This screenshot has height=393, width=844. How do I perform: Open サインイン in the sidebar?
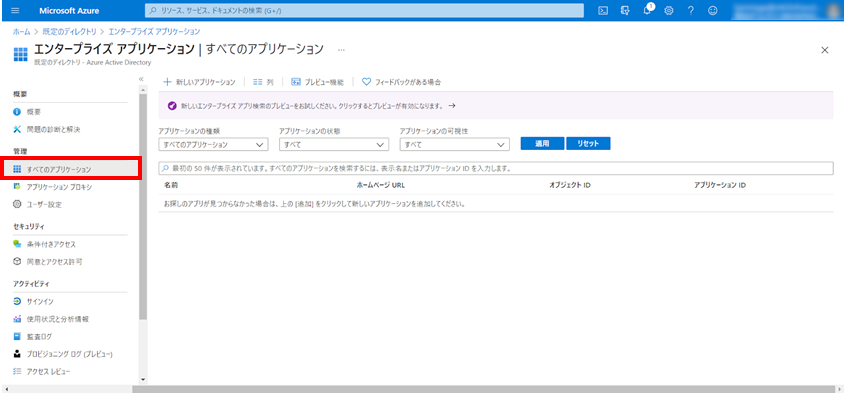pyautogui.click(x=33, y=301)
